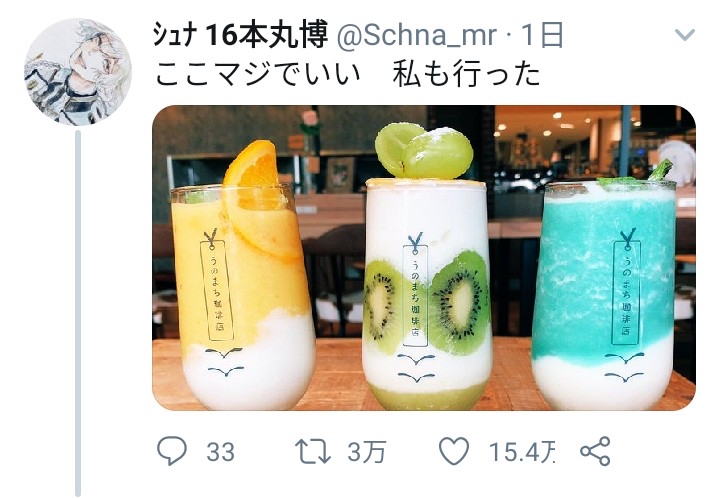Retweet this post using the arrows icon
This screenshot has width=720, height=498.
[x=313, y=451]
